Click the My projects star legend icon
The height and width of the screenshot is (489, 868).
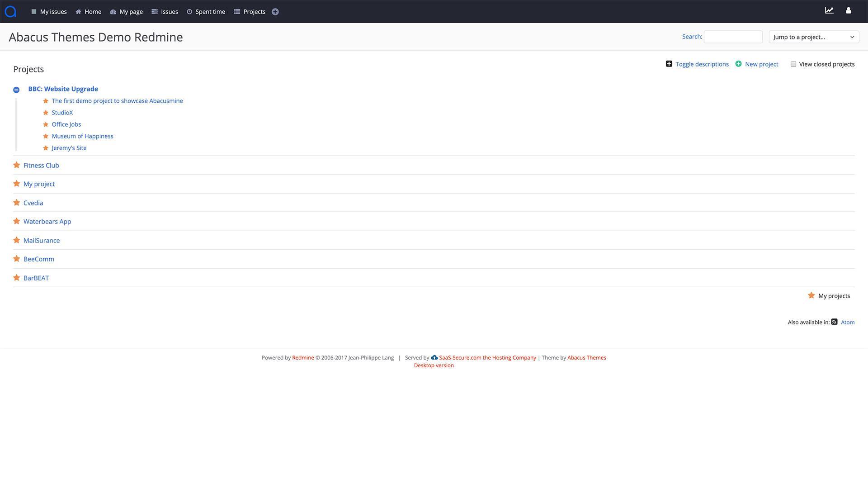click(x=811, y=295)
